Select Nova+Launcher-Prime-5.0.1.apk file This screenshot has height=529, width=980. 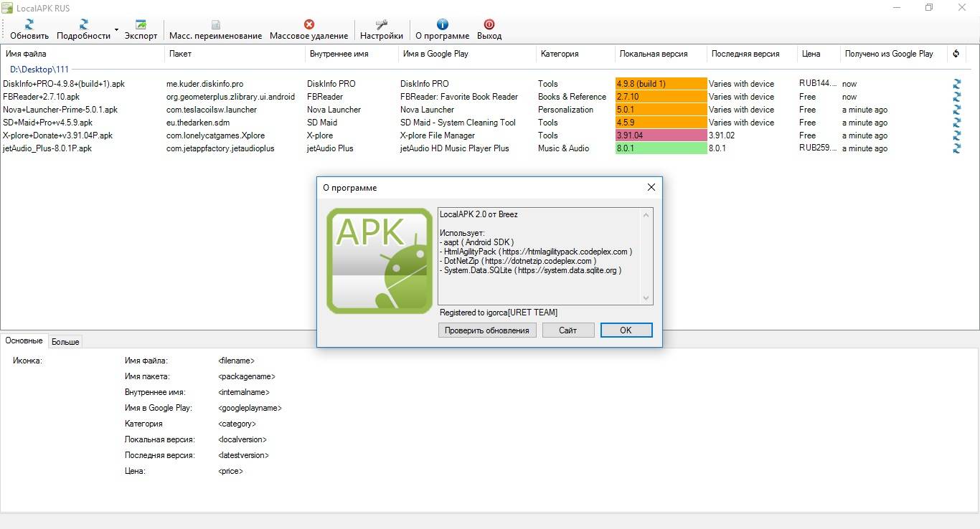pyautogui.click(x=60, y=110)
